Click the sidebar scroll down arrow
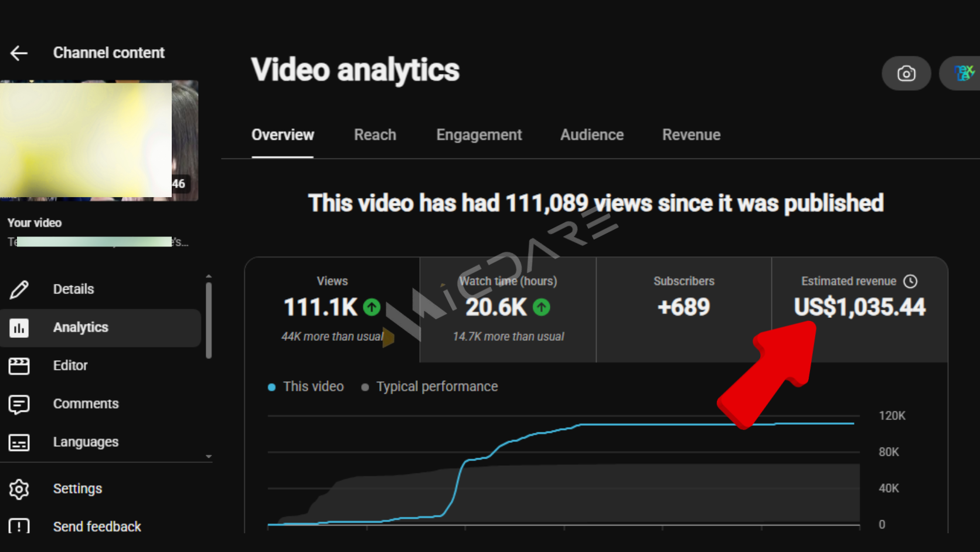The image size is (980, 552). coord(209,456)
